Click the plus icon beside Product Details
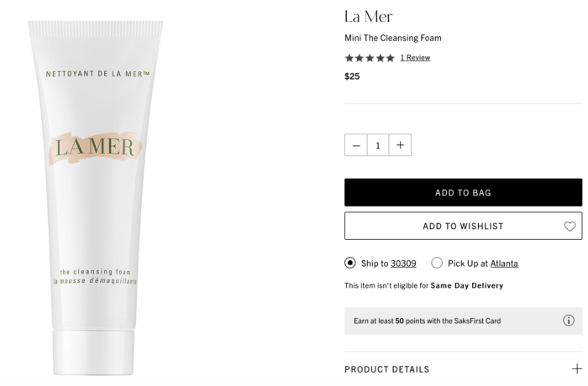The image size is (588, 386). 577,368
